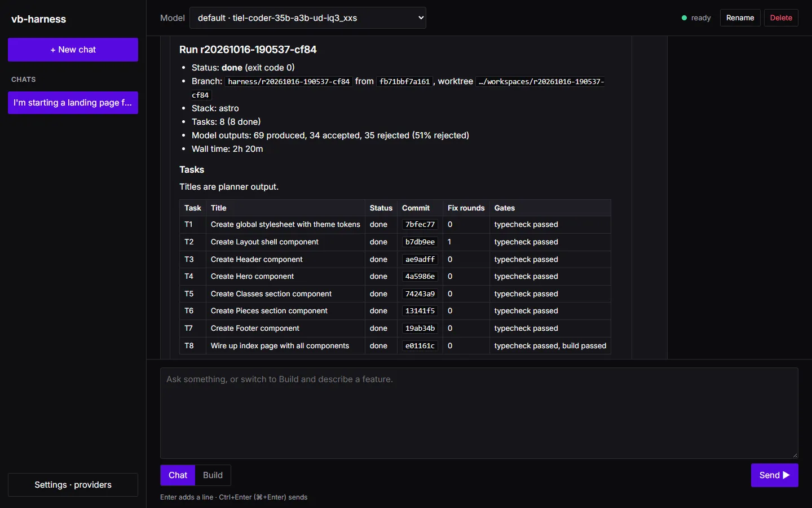Start a new chat with the + New chat button
The image size is (812, 508).
pyautogui.click(x=73, y=50)
